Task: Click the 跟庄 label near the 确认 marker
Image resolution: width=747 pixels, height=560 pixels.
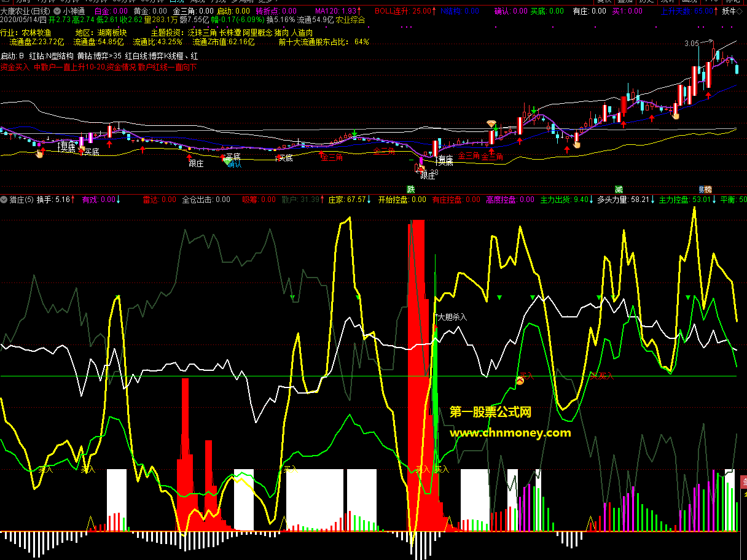Action: (x=196, y=163)
